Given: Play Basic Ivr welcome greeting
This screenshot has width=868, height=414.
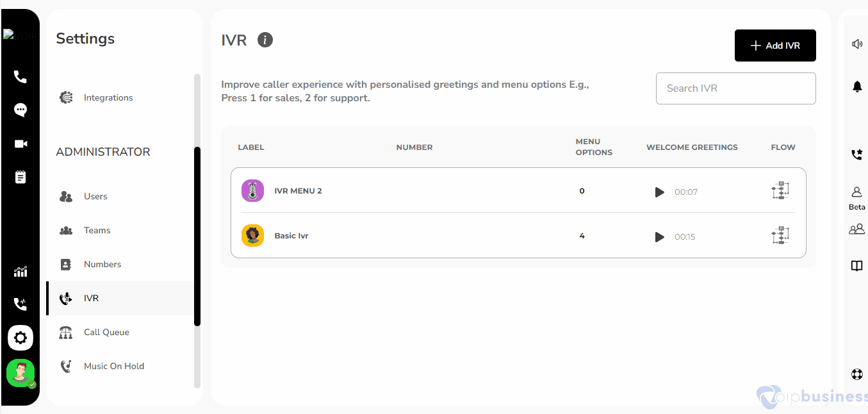Looking at the screenshot, I should pyautogui.click(x=659, y=236).
